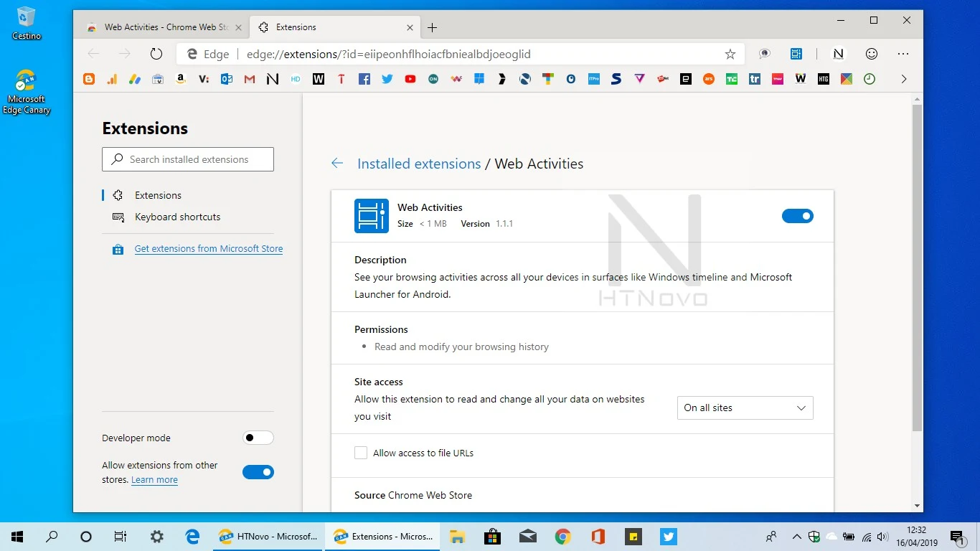This screenshot has height=551, width=980.
Task: Open the Twitter bookmark icon
Action: pyautogui.click(x=387, y=80)
